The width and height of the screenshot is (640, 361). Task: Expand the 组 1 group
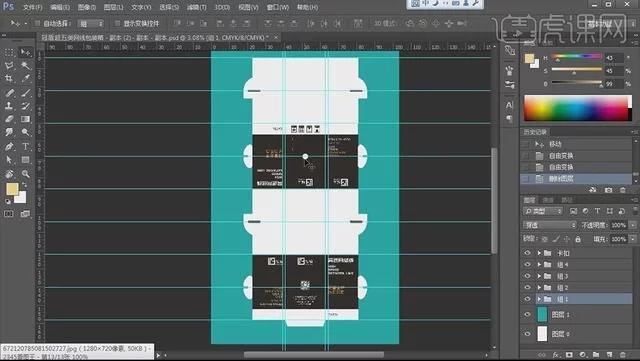pyautogui.click(x=539, y=299)
